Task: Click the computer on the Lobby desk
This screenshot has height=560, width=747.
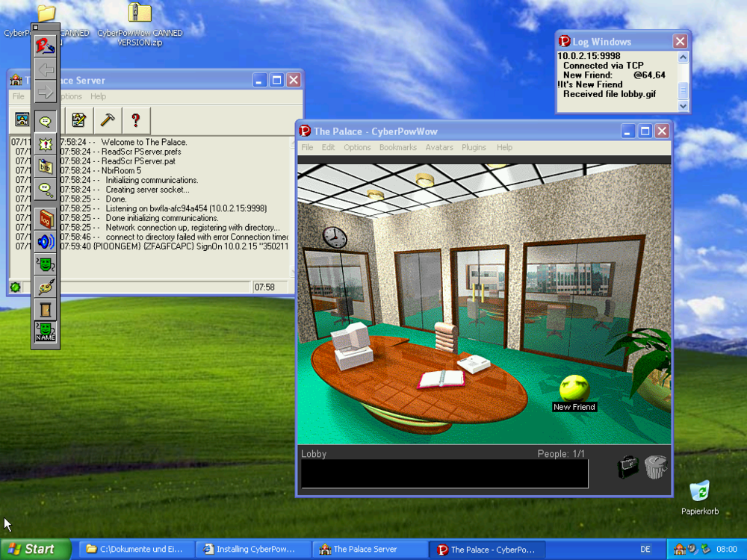Action: [x=352, y=346]
